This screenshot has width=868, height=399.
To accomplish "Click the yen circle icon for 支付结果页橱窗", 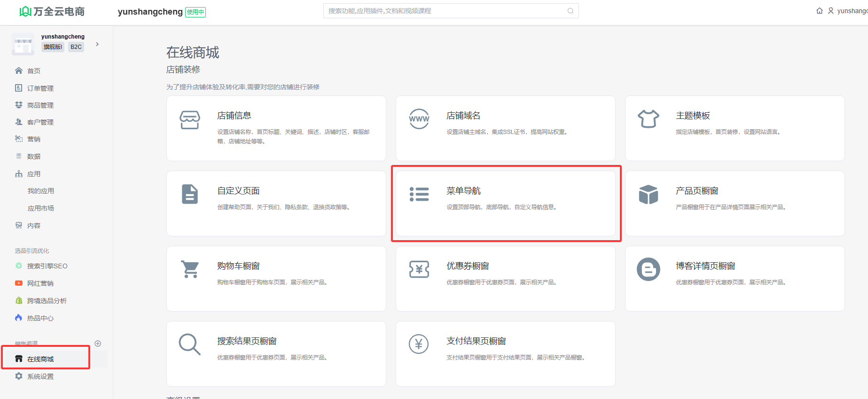I will (x=419, y=344).
